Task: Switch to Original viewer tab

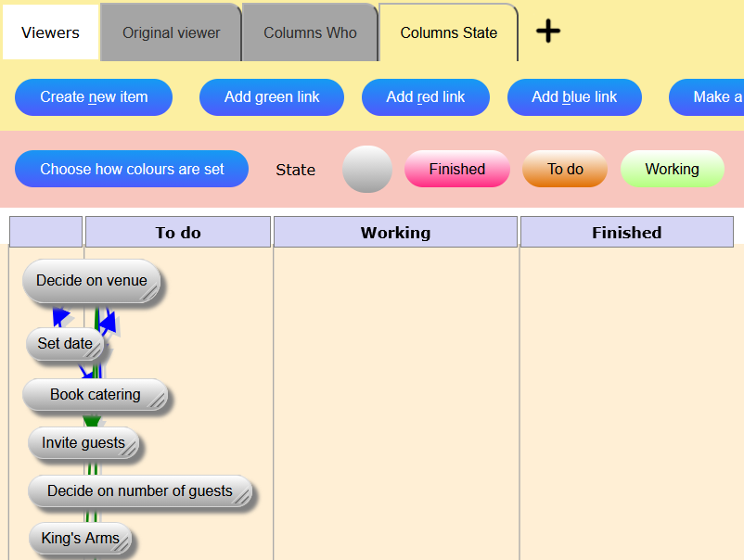Action: tap(171, 32)
